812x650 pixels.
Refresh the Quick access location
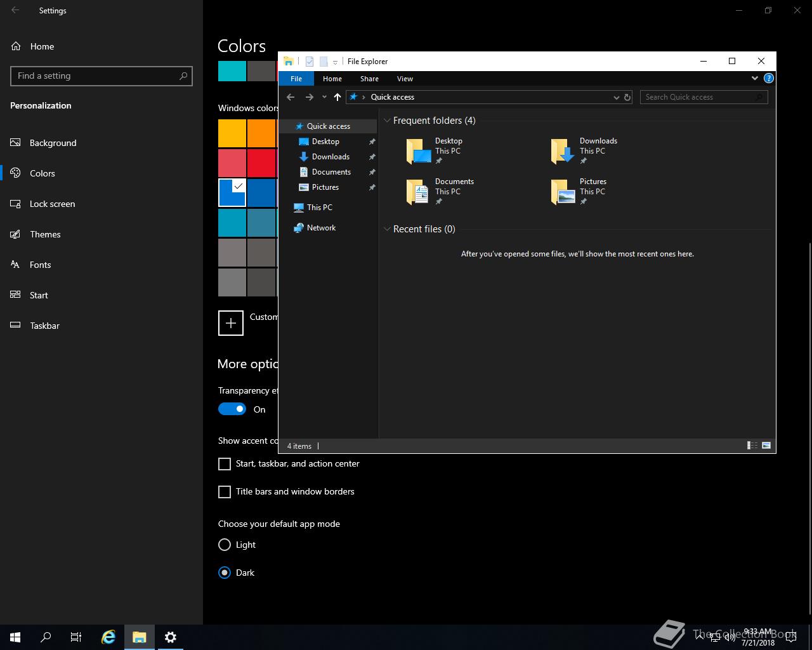pos(627,97)
